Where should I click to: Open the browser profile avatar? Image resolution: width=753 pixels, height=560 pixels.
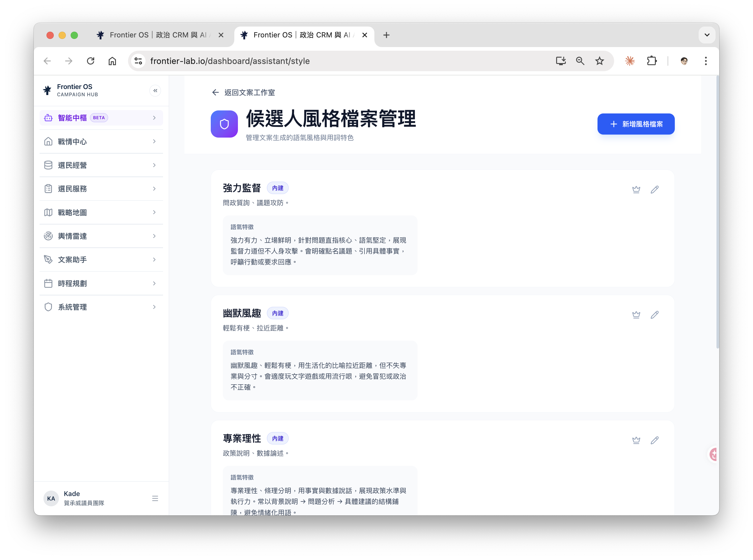pos(684,61)
